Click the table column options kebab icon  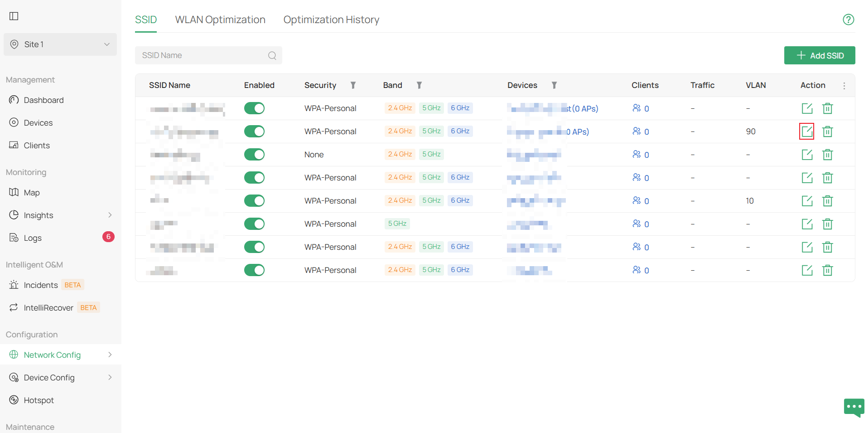(x=844, y=86)
